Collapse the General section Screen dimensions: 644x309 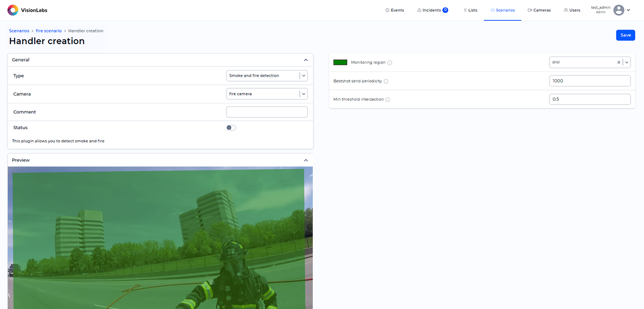tap(305, 60)
